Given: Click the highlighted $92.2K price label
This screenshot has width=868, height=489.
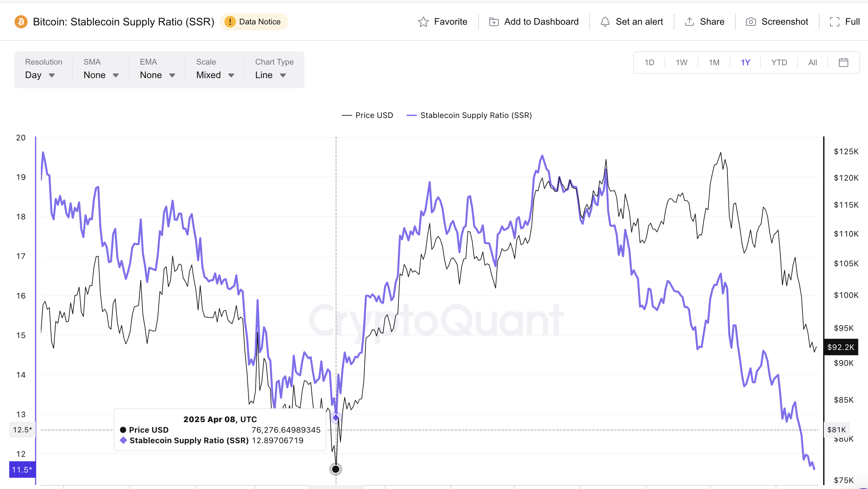Looking at the screenshot, I should [841, 347].
